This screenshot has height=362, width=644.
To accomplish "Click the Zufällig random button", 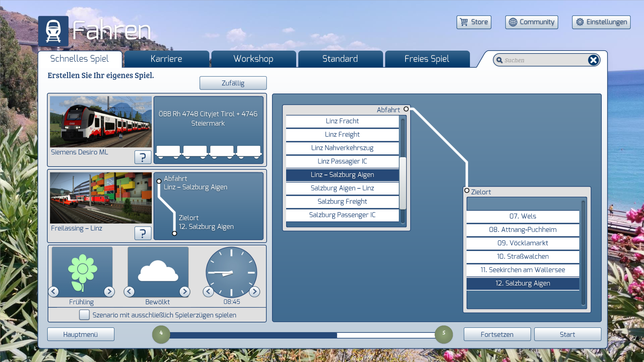I will tap(233, 83).
